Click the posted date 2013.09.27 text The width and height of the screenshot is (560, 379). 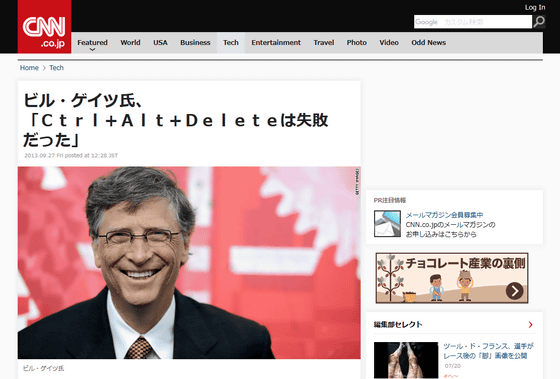click(71, 155)
